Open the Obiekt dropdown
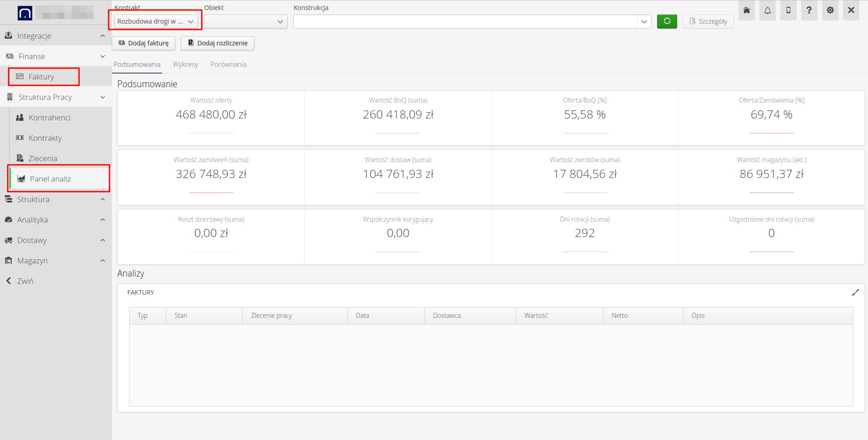The width and height of the screenshot is (868, 440). pyautogui.click(x=245, y=21)
